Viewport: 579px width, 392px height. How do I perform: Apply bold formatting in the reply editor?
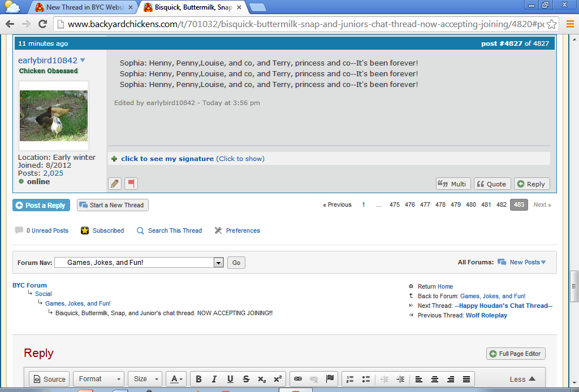pyautogui.click(x=198, y=379)
